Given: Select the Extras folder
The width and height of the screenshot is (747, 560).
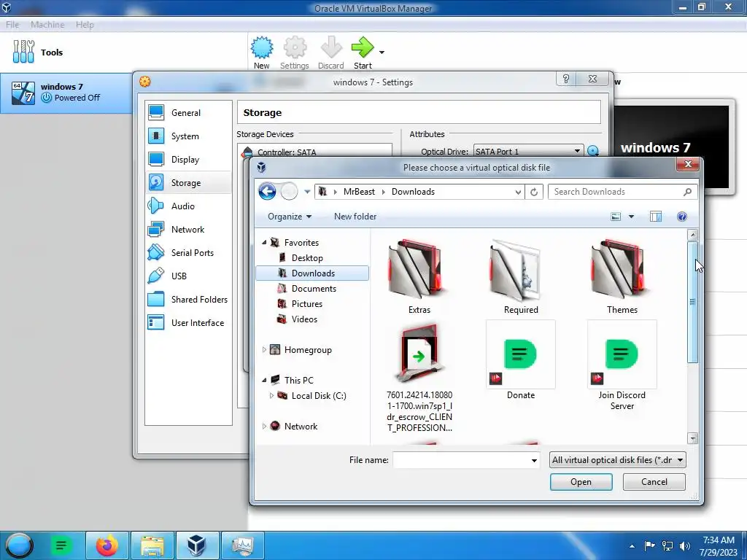Looking at the screenshot, I should pyautogui.click(x=419, y=277).
